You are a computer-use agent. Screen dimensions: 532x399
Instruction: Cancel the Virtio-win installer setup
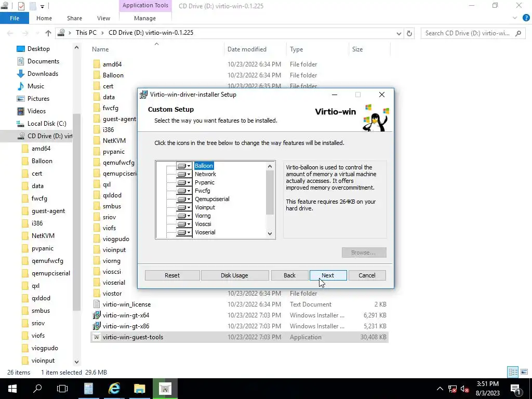[x=367, y=275]
